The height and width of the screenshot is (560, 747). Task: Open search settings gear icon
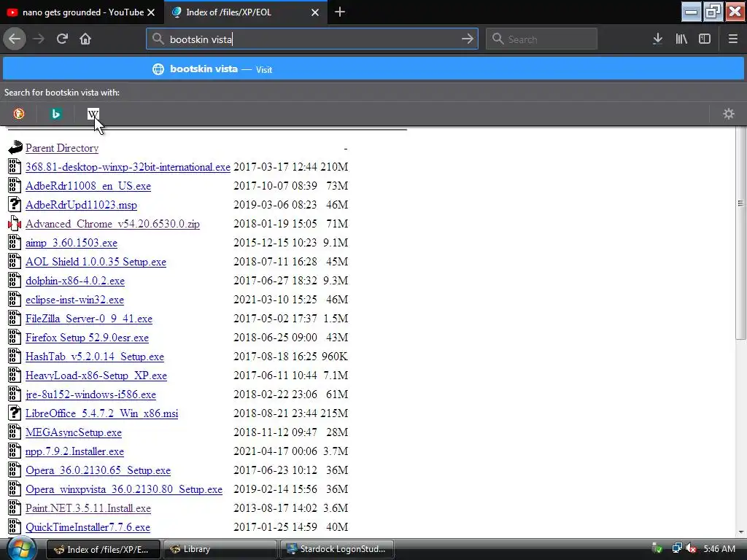[729, 114]
